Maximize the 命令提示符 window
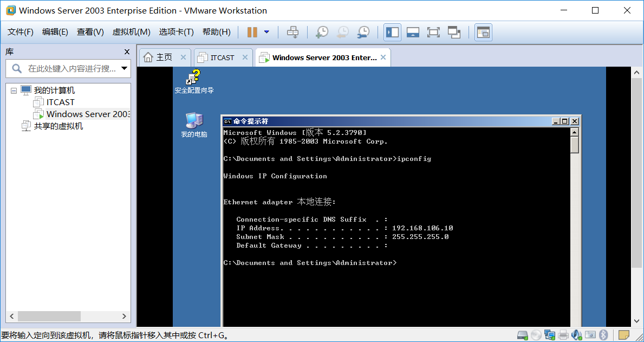The width and height of the screenshot is (644, 342). [565, 121]
